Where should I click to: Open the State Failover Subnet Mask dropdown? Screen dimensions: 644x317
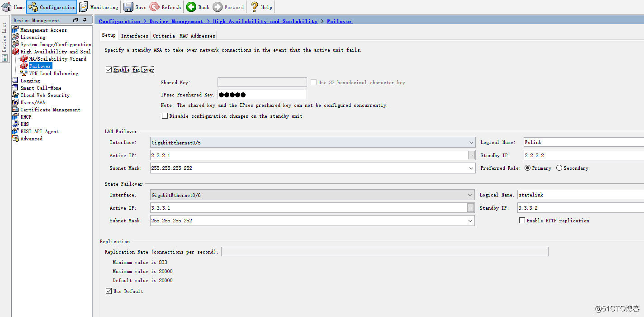point(471,221)
